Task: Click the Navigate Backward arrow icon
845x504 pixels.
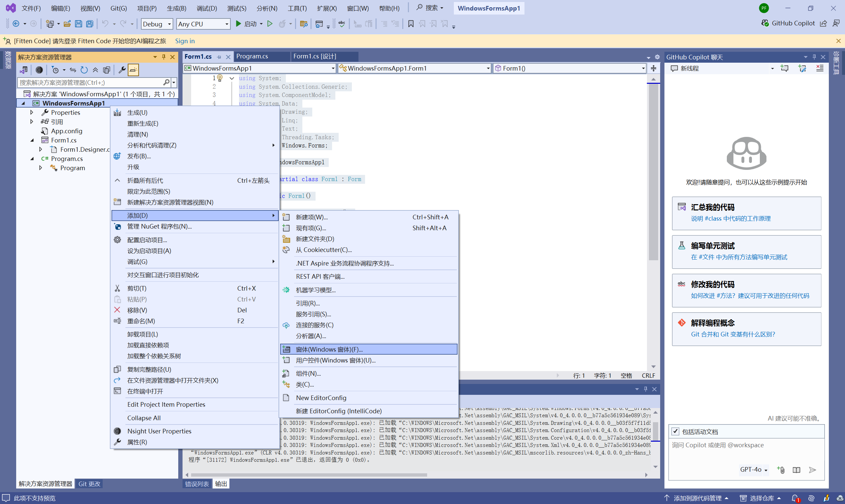Action: [16, 24]
